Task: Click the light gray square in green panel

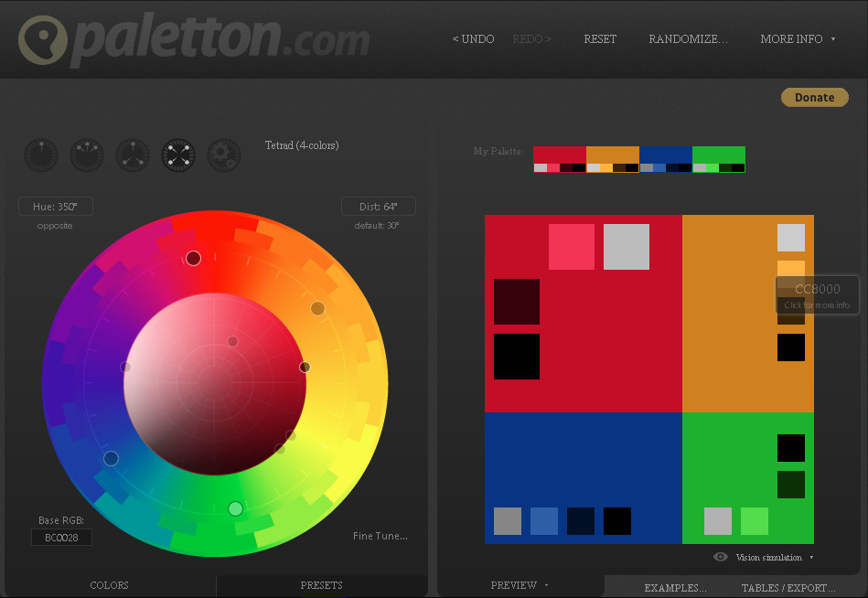Action: click(718, 521)
